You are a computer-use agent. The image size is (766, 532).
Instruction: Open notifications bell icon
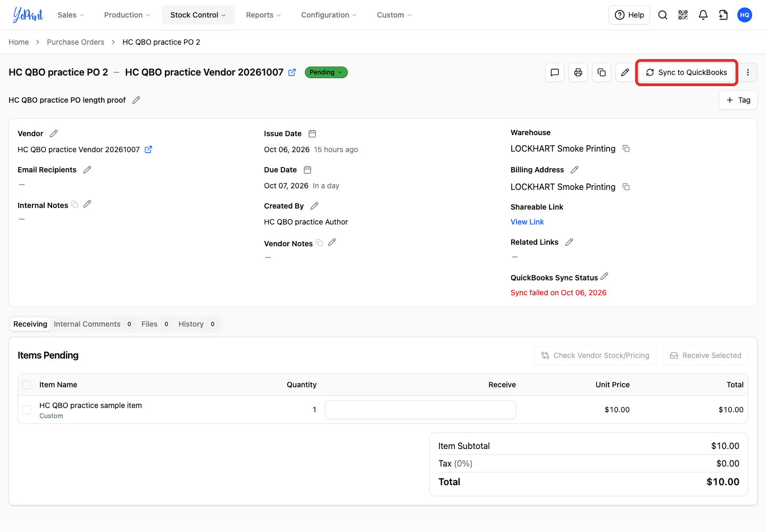coord(703,15)
